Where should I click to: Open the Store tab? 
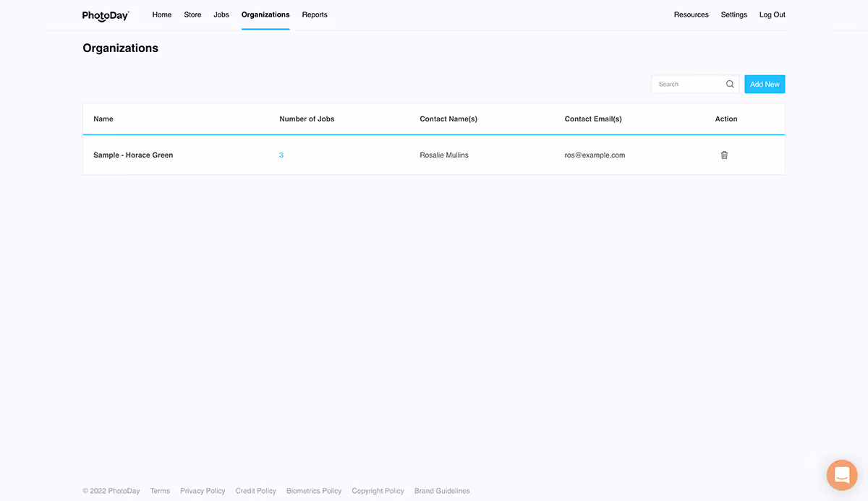pos(192,14)
